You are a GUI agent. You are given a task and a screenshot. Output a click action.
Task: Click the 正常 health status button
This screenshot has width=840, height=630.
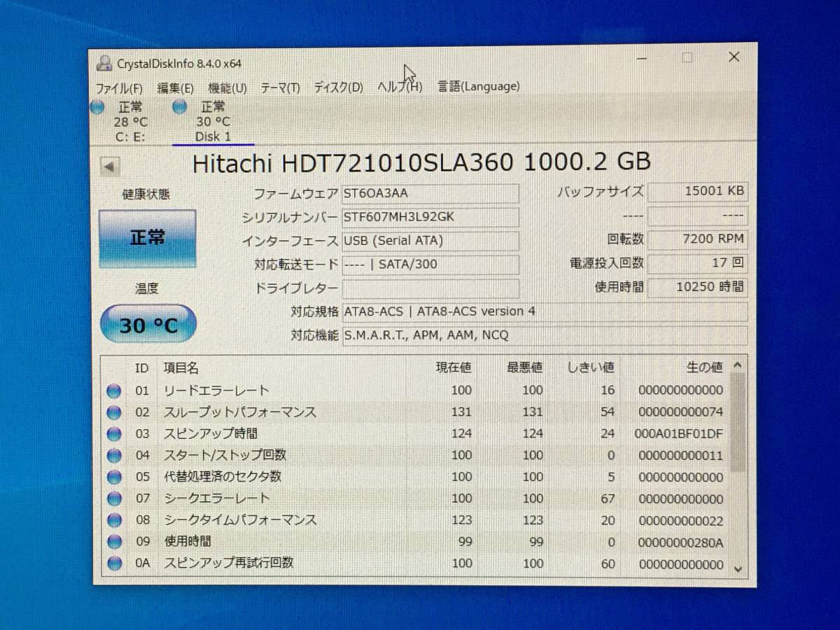click(x=148, y=238)
